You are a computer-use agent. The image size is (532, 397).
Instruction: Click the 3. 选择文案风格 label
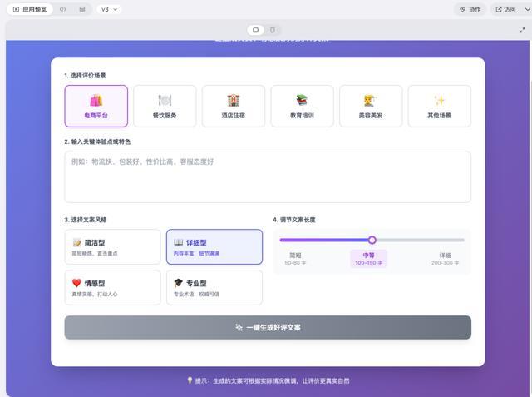(86, 220)
